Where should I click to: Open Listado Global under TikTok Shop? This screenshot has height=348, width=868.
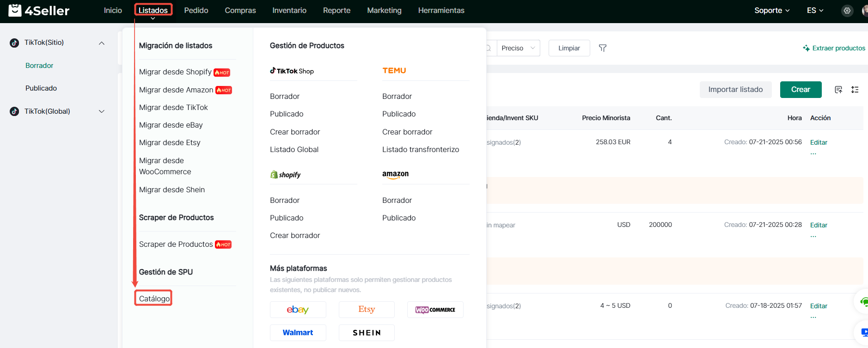click(x=294, y=149)
